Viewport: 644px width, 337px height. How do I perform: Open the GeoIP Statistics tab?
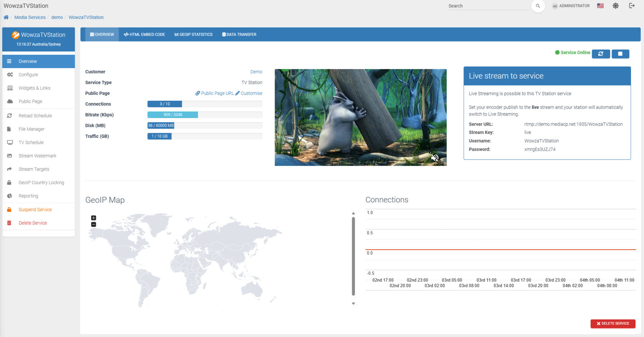pos(194,35)
